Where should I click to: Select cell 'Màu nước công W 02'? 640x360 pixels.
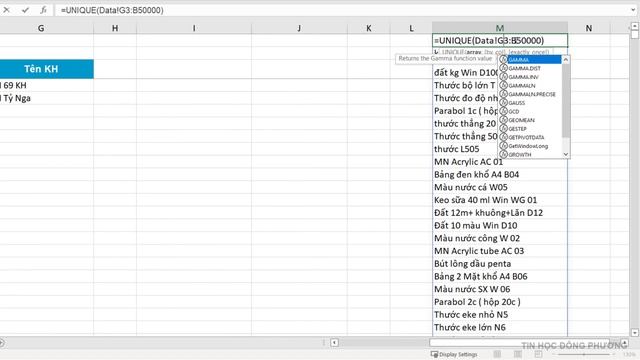(500, 238)
